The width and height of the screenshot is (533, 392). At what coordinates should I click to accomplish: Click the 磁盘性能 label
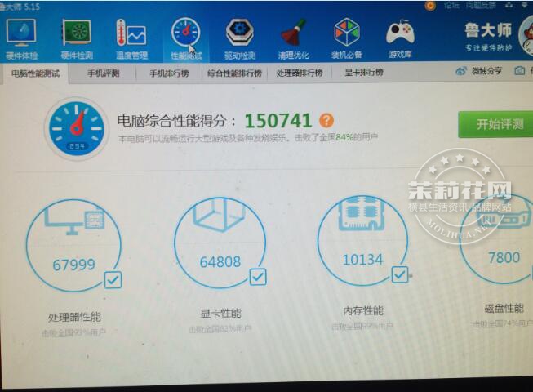pyautogui.click(x=504, y=308)
